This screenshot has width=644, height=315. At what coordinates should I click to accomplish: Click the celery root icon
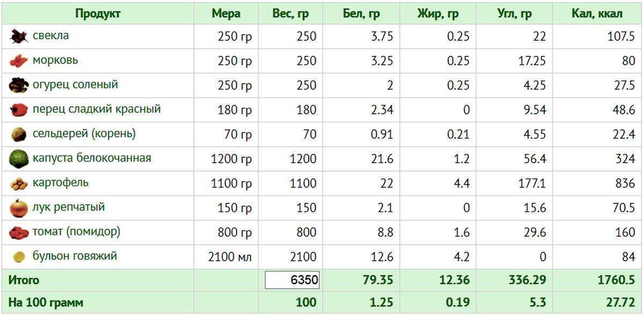(19, 134)
